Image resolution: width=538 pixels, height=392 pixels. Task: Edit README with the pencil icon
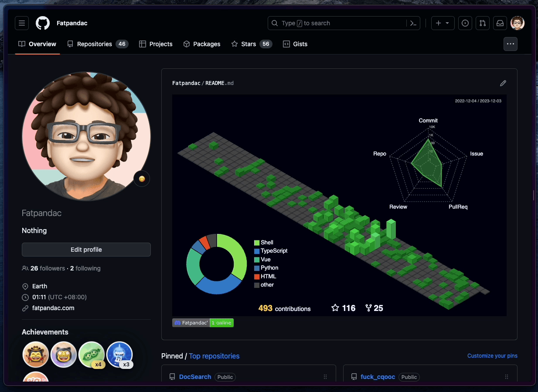click(x=503, y=83)
